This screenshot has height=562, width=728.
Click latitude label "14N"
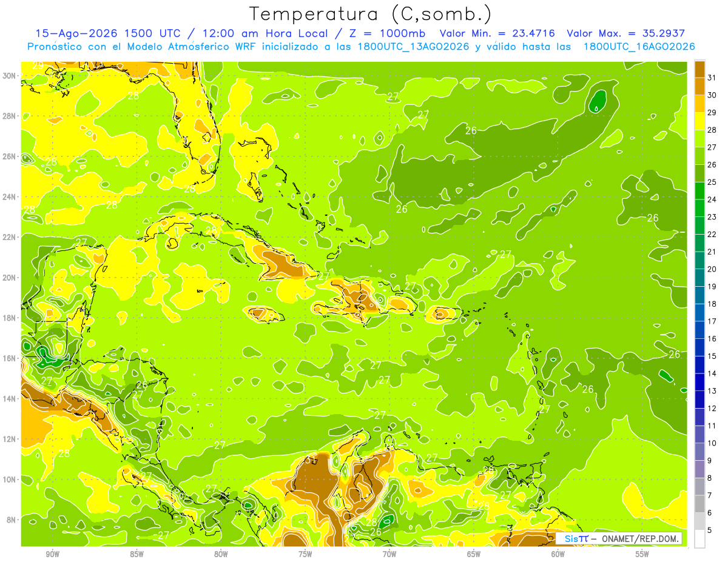(10, 399)
